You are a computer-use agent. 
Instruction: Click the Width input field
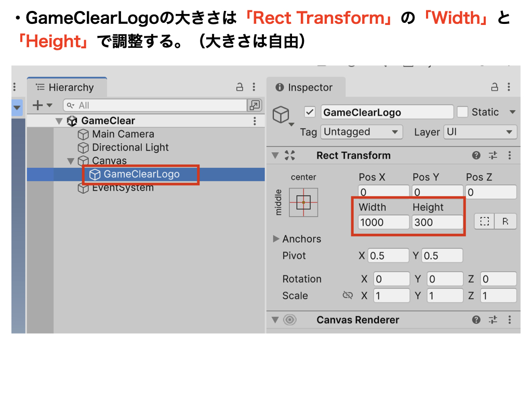[383, 222]
